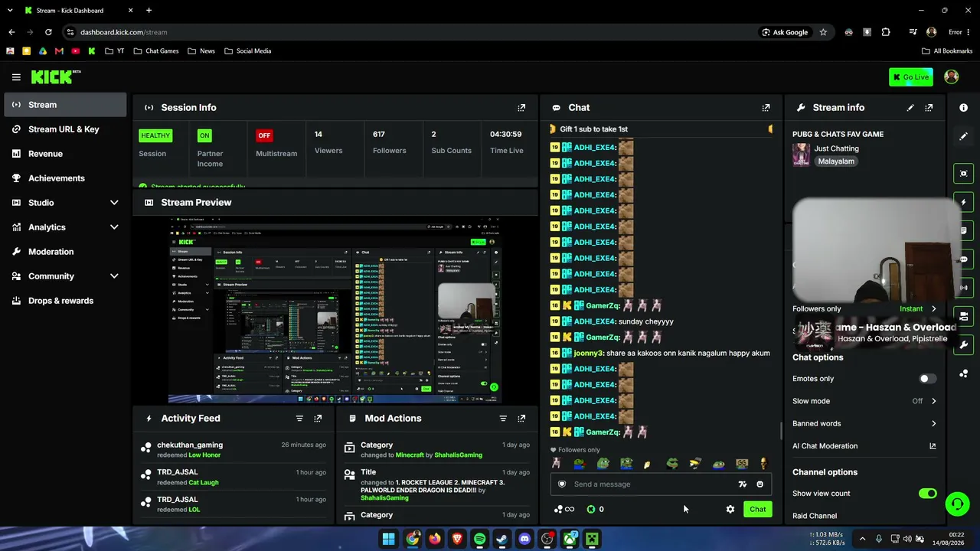
Task: Open the Windows Start menu
Action: (389, 539)
